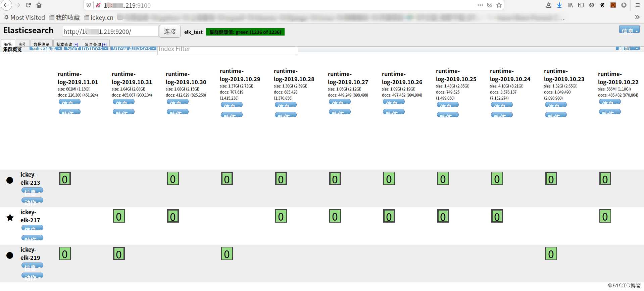
Task: Click the gray circular extension icon
Action: 624,5
